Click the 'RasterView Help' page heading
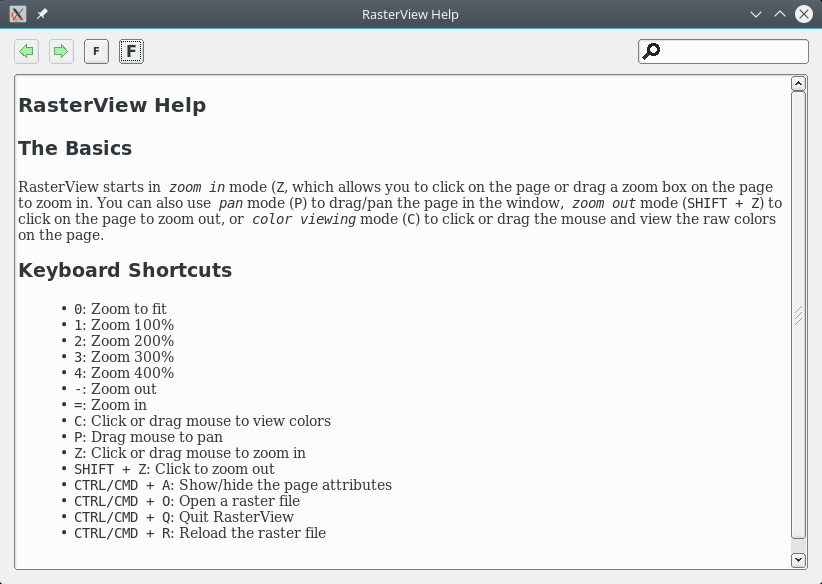This screenshot has height=584, width=822. [x=112, y=105]
